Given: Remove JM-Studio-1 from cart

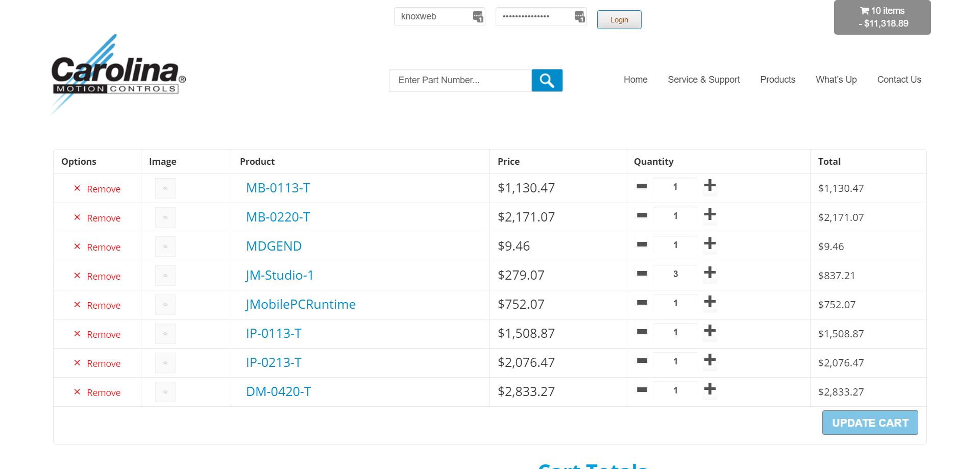Looking at the screenshot, I should (97, 276).
